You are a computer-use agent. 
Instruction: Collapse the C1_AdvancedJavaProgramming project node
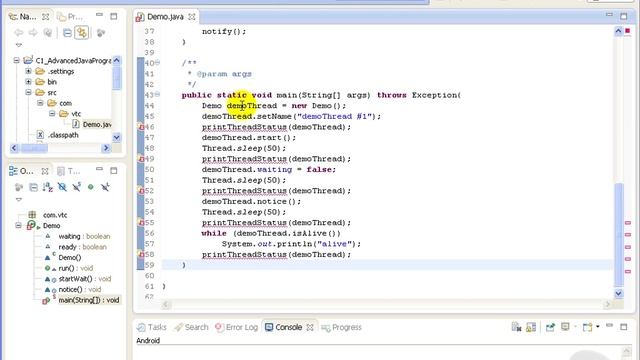pyautogui.click(x=17, y=60)
